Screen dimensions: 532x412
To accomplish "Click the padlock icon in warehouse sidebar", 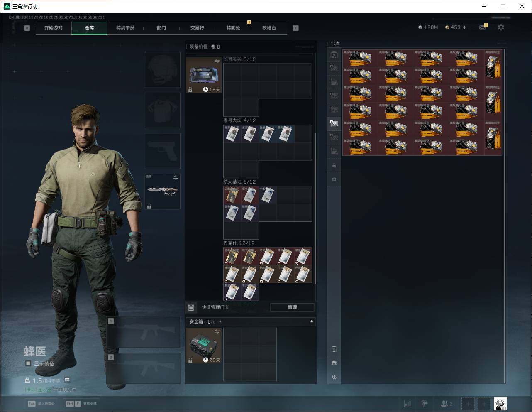I will [x=334, y=165].
